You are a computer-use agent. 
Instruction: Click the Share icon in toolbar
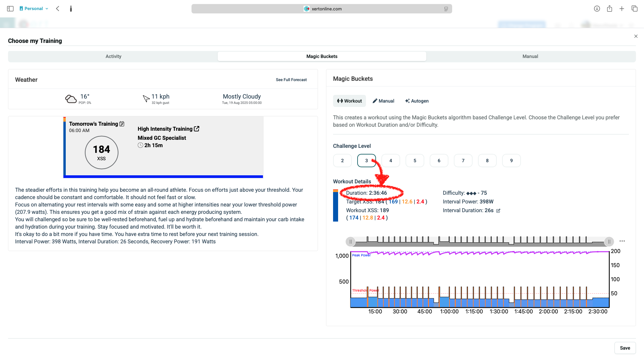click(609, 9)
